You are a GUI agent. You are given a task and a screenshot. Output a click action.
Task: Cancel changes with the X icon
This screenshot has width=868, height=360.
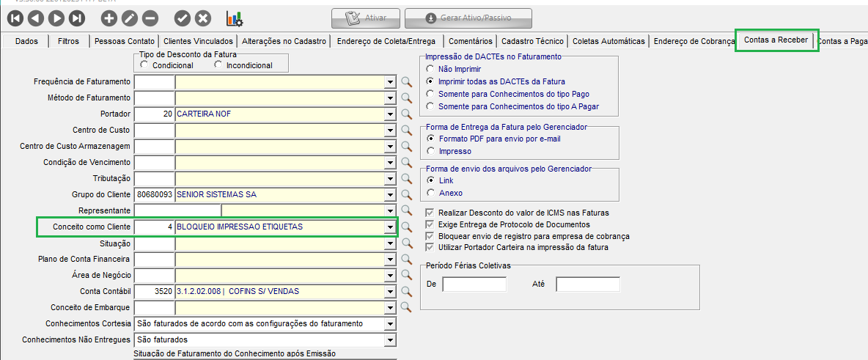[203, 18]
